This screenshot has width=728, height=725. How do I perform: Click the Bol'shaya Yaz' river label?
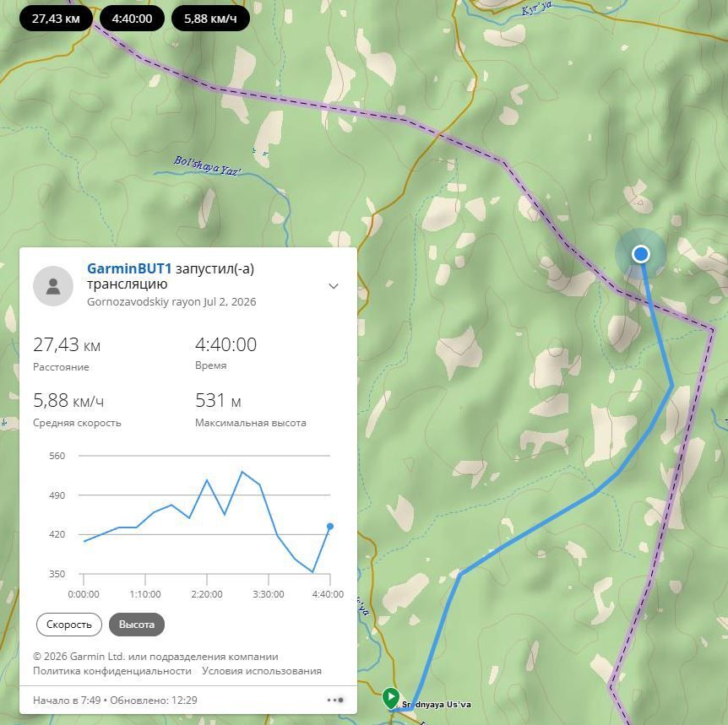[207, 166]
